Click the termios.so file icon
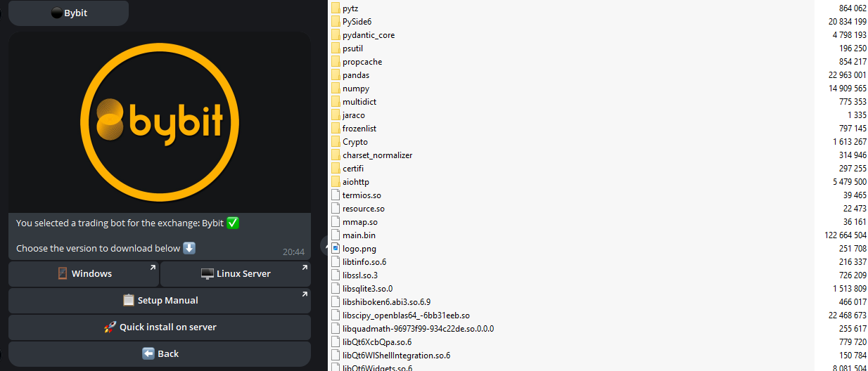Viewport: 868px width, 371px height. (x=336, y=195)
